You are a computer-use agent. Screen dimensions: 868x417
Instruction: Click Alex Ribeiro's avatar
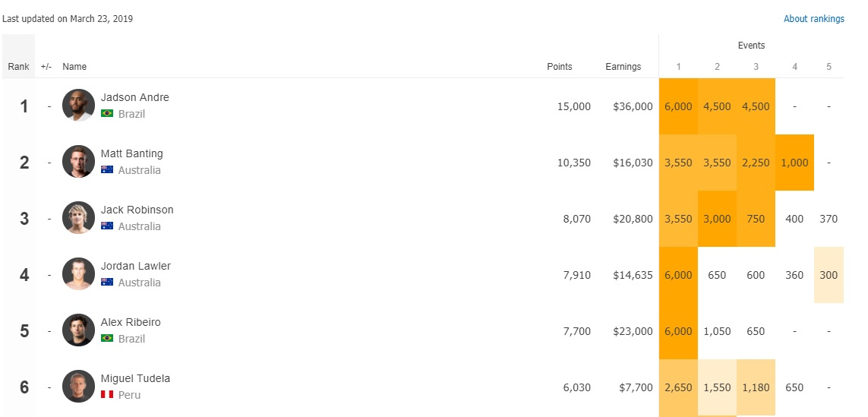(79, 330)
